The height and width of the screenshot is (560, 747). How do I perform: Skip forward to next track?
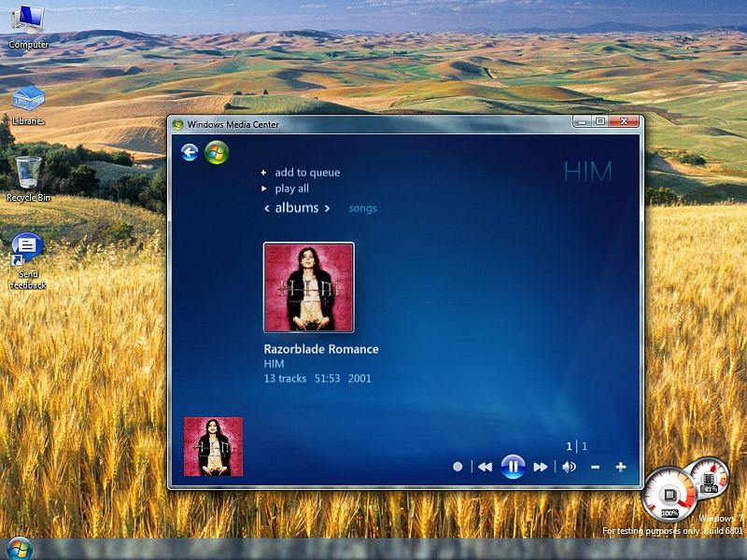tap(541, 467)
